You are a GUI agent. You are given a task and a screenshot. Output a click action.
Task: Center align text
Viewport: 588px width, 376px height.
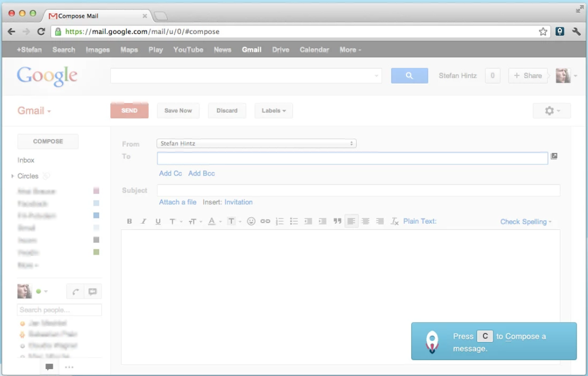[366, 221]
